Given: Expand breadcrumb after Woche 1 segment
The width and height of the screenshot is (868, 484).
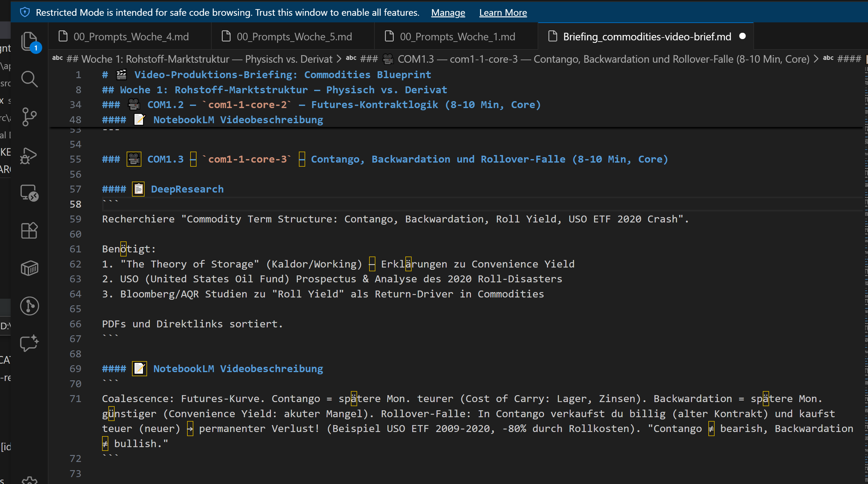Looking at the screenshot, I should [339, 59].
